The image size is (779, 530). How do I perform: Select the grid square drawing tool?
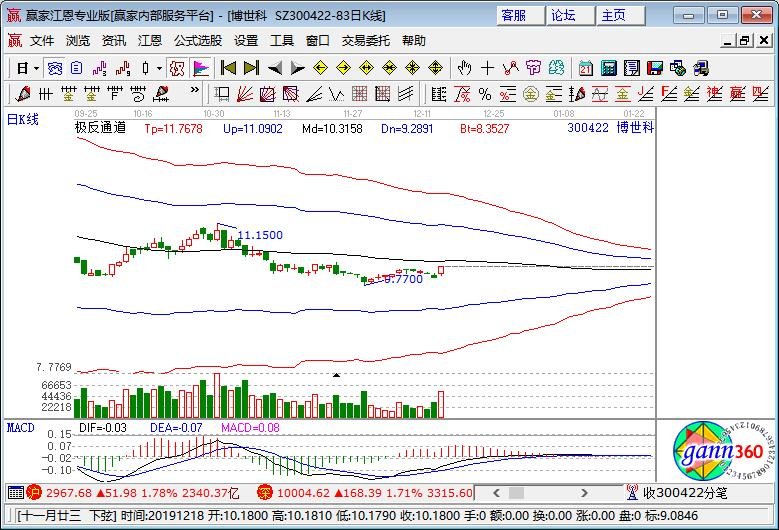[x=359, y=94]
